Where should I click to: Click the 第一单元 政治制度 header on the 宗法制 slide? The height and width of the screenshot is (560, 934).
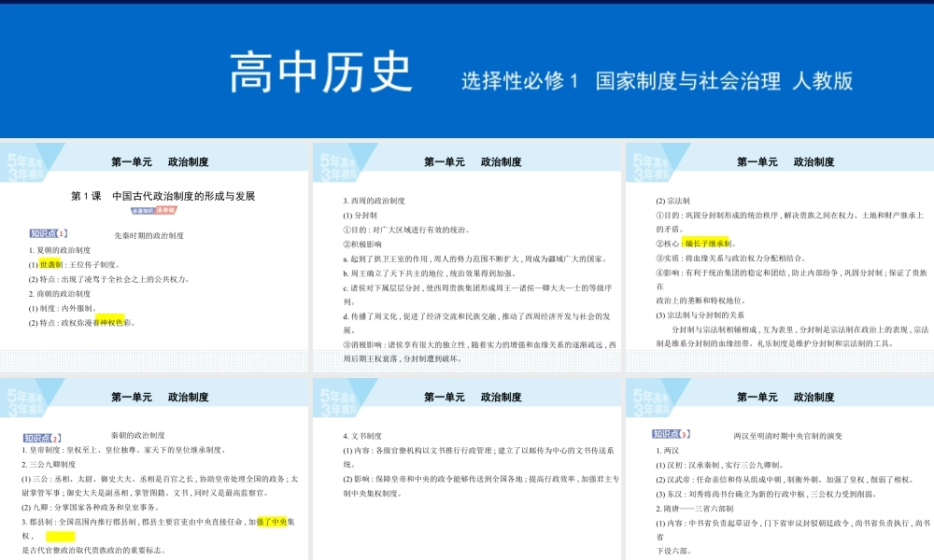[785, 161]
